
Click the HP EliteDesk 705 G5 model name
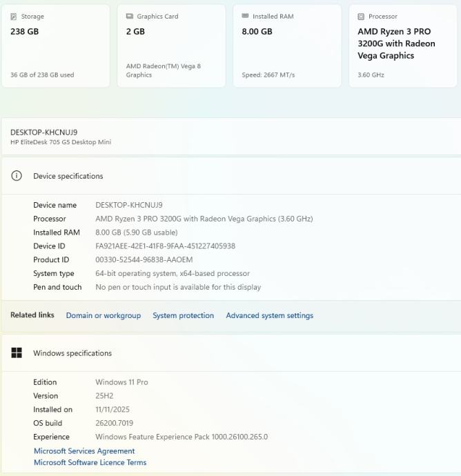point(61,142)
